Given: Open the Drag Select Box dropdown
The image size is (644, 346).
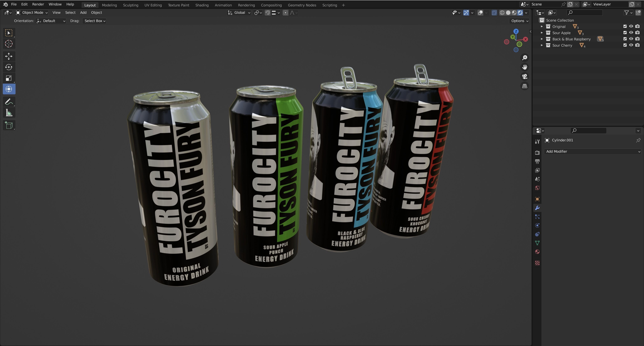Looking at the screenshot, I should tap(94, 21).
